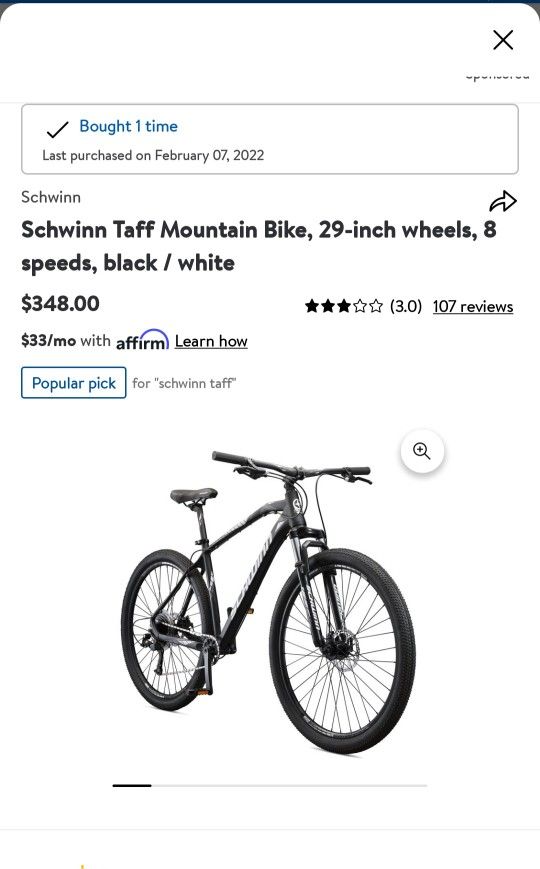The width and height of the screenshot is (540, 869).
Task: Tap the $348.00 price
Action: coord(60,304)
